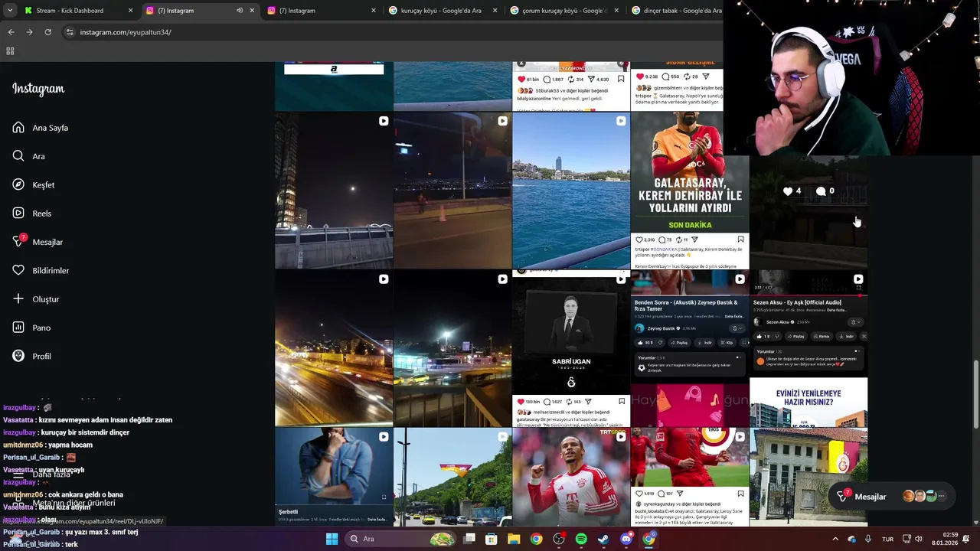Open the night skyscraper reel
The height and width of the screenshot is (551, 980).
point(334,191)
